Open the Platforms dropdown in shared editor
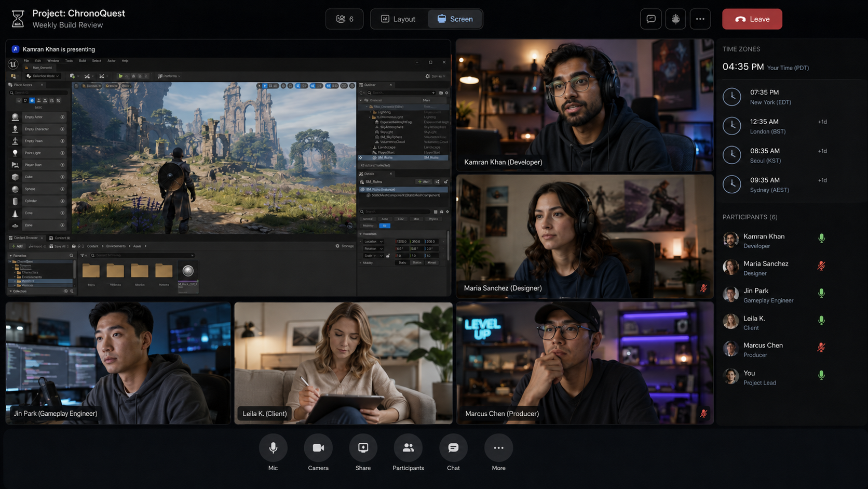Image resolution: width=868 pixels, height=489 pixels. 169,76
